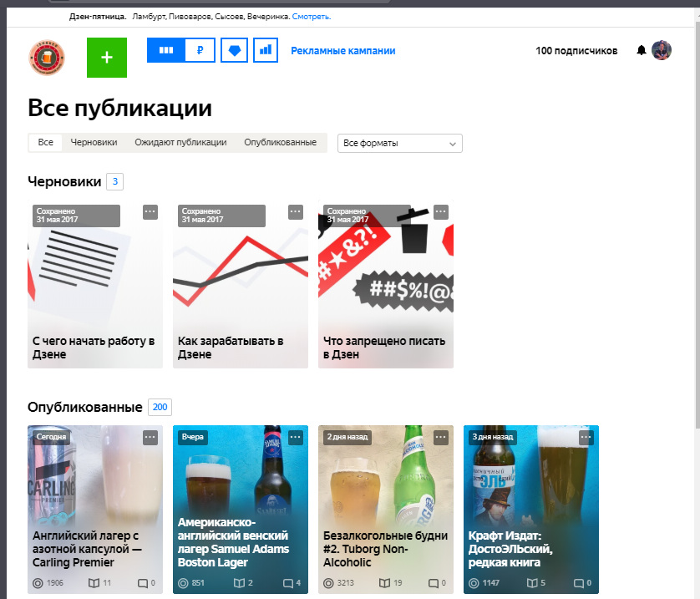This screenshot has height=599, width=700.
Task: Select the 'Черновики' filter tab
Action: point(94,142)
